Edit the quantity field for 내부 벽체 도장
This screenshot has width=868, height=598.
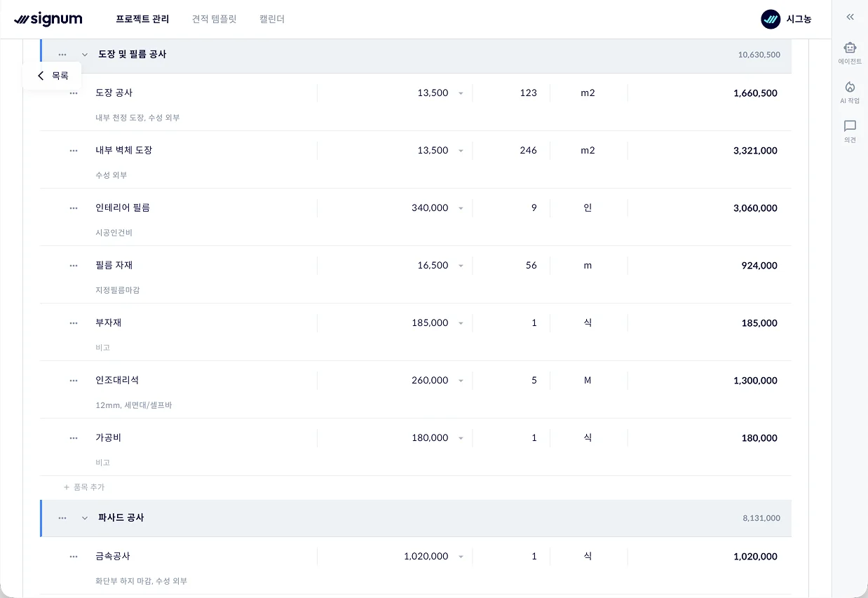(x=512, y=151)
